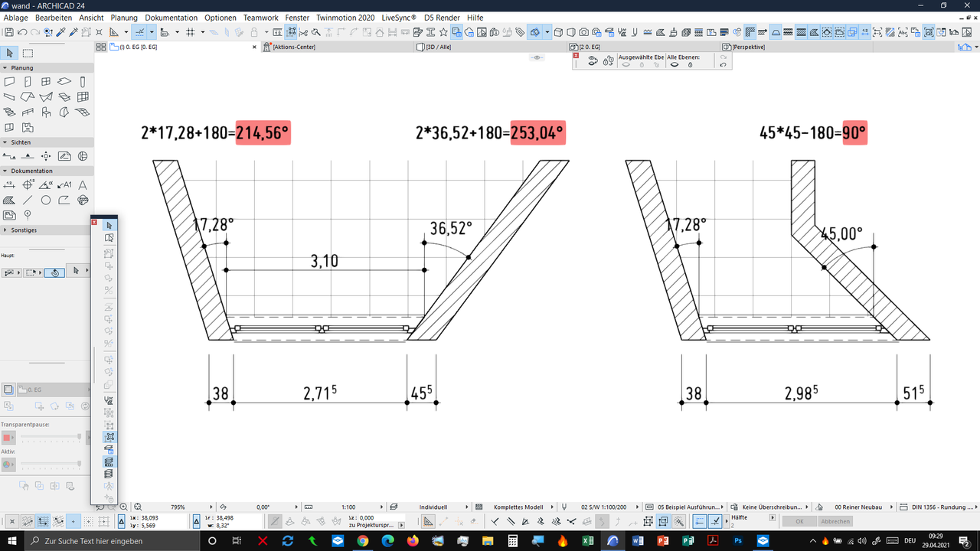Image resolution: width=980 pixels, height=551 pixels.
Task: Click the Save icon in the toolbar
Action: [9, 32]
